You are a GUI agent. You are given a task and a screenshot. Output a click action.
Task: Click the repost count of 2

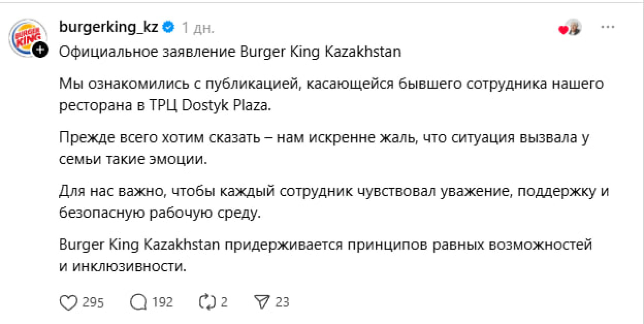224,302
